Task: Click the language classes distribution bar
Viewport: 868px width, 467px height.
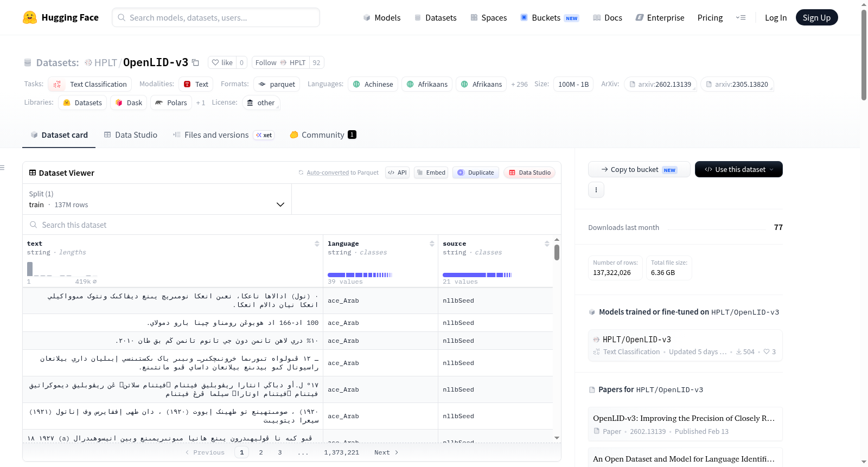Action: point(360,275)
